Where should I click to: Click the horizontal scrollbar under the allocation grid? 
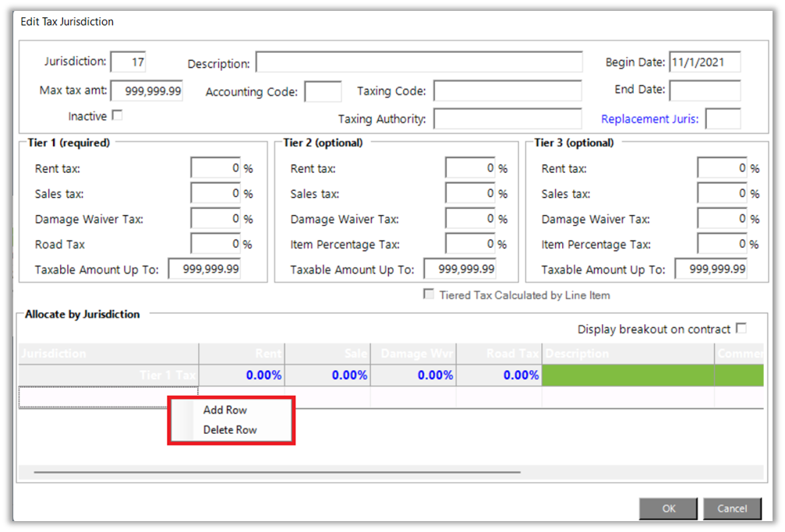(277, 472)
